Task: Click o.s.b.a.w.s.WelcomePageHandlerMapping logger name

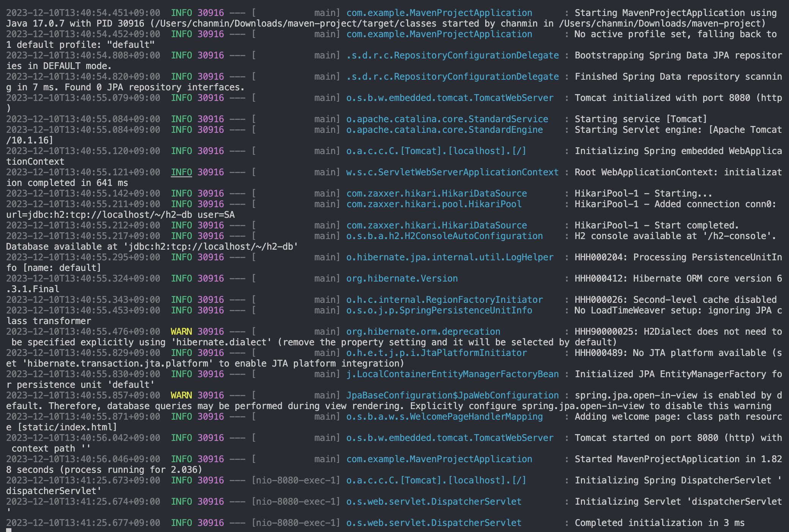Action: (444, 417)
